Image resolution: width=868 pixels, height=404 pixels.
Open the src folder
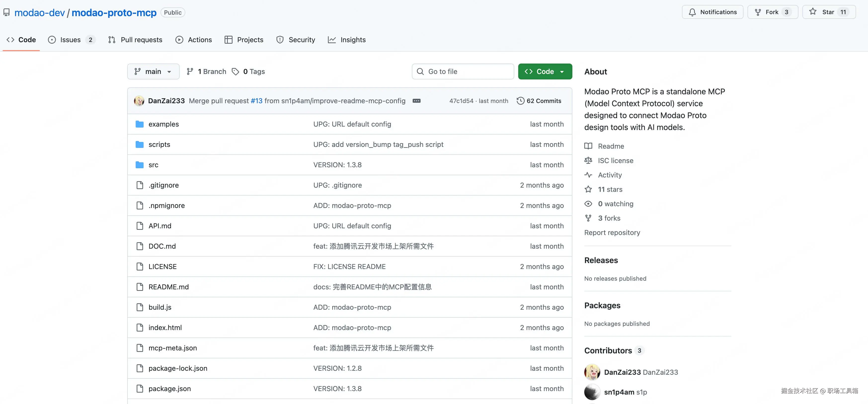153,165
